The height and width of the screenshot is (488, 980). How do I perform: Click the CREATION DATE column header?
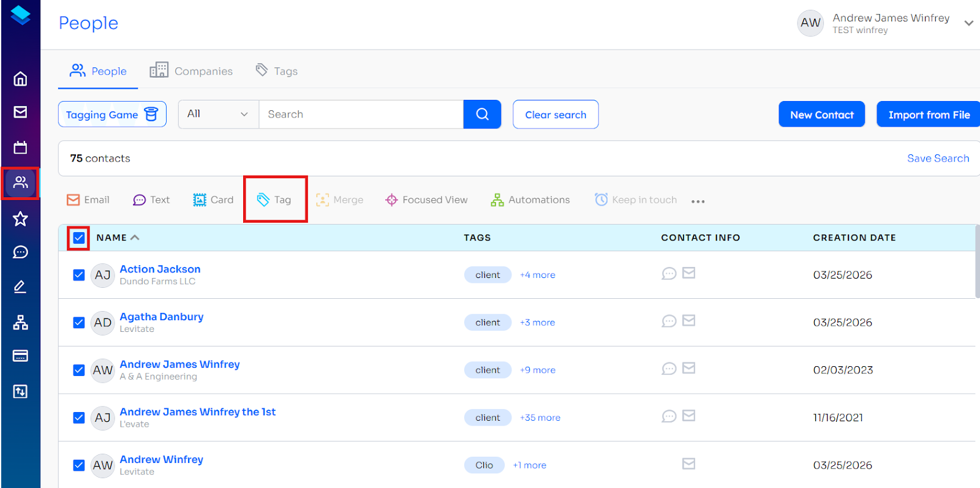coord(854,238)
